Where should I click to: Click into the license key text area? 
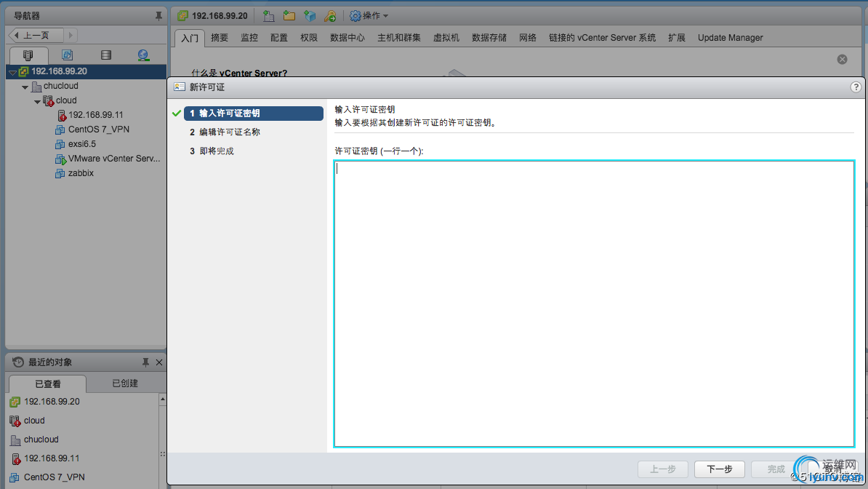[x=594, y=303]
